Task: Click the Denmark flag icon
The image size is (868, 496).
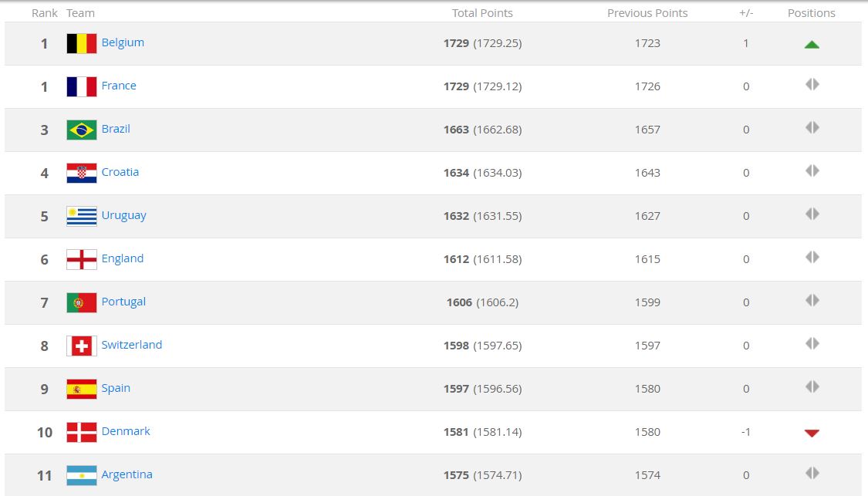Action: [81, 432]
